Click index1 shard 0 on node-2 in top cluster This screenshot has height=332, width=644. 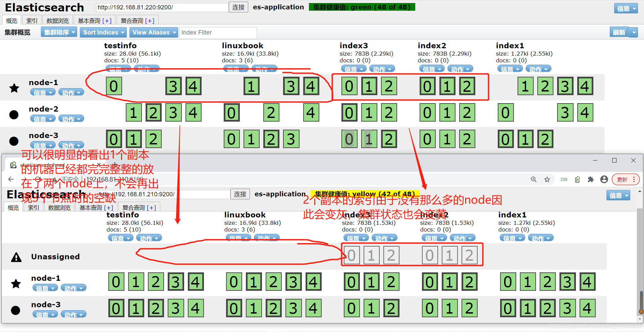click(x=505, y=113)
